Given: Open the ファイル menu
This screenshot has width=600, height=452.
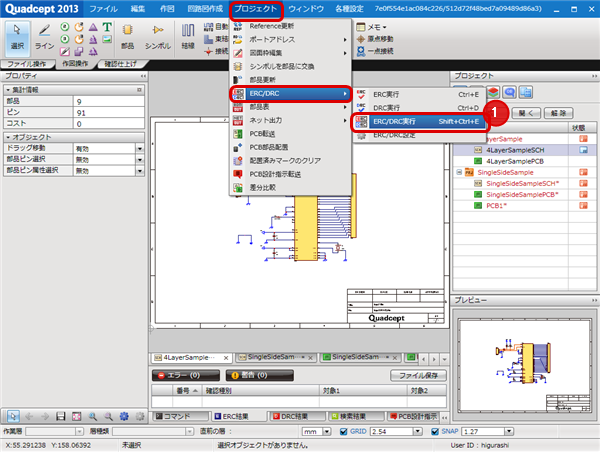Looking at the screenshot, I should click(103, 9).
